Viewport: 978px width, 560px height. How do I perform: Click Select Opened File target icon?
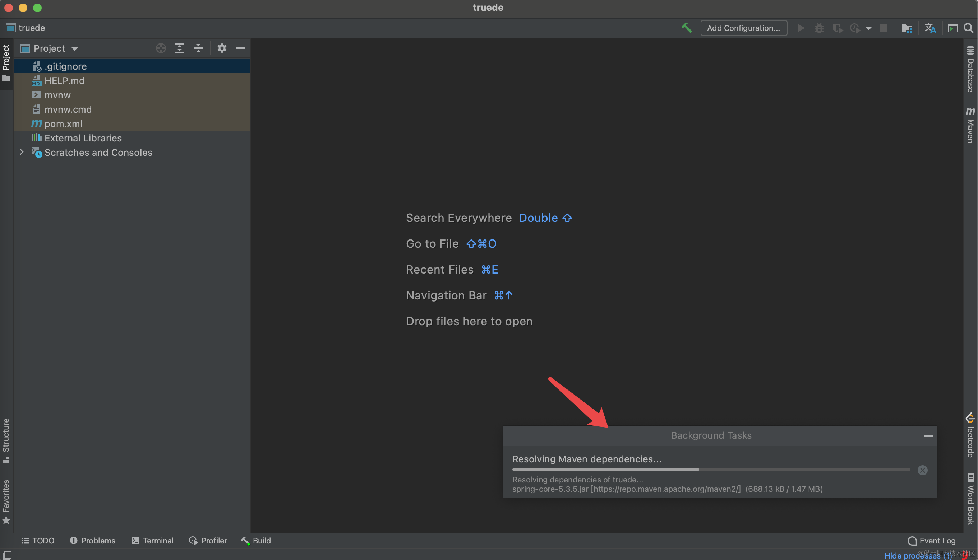[161, 48]
